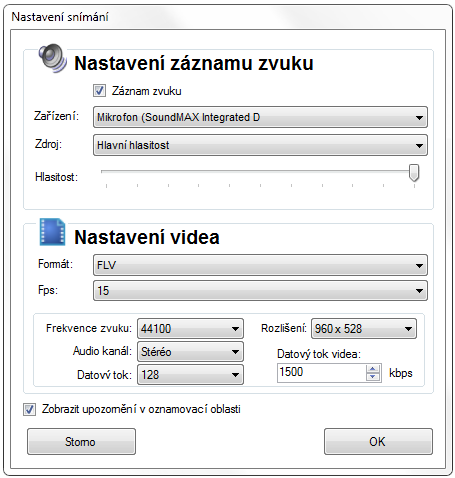The width and height of the screenshot is (455, 478).
Task: Expand the Audio kanál dropdown showing Stéréo
Action: click(190, 352)
